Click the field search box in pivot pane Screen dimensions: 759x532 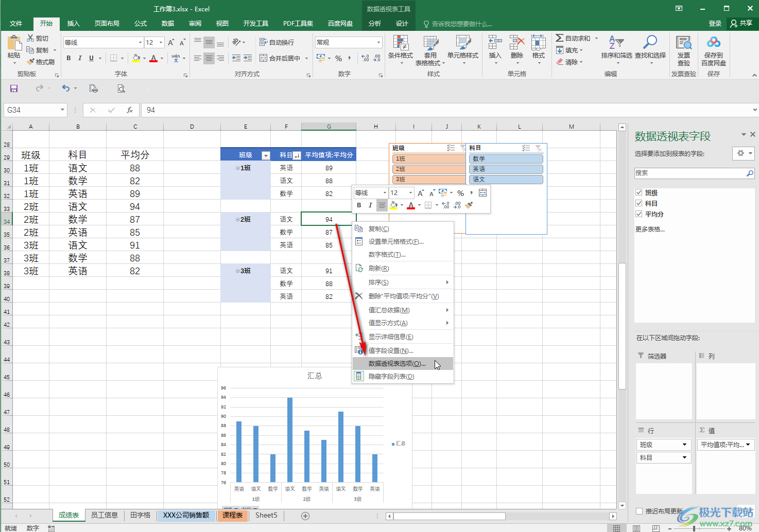[x=694, y=173]
